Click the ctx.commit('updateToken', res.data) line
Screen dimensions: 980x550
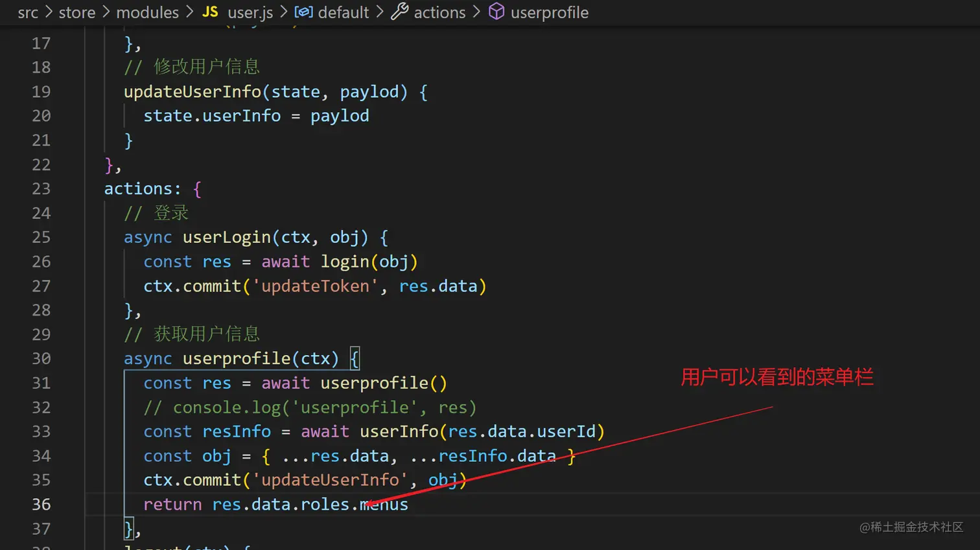click(x=315, y=286)
